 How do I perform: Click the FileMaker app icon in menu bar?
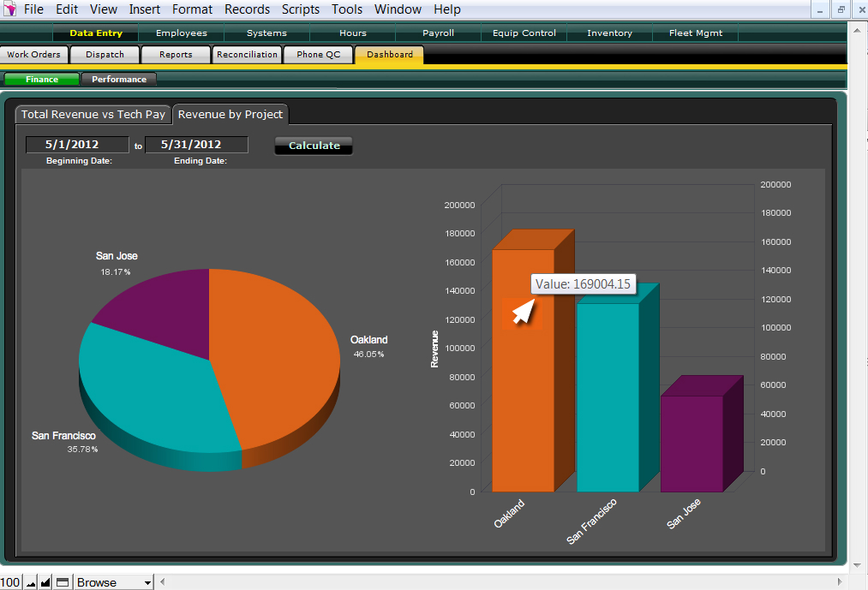[9, 9]
